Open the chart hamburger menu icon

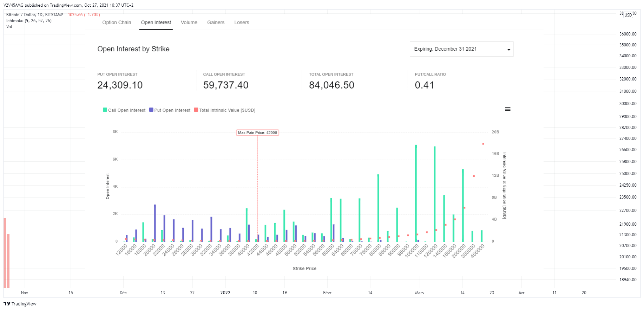click(507, 109)
